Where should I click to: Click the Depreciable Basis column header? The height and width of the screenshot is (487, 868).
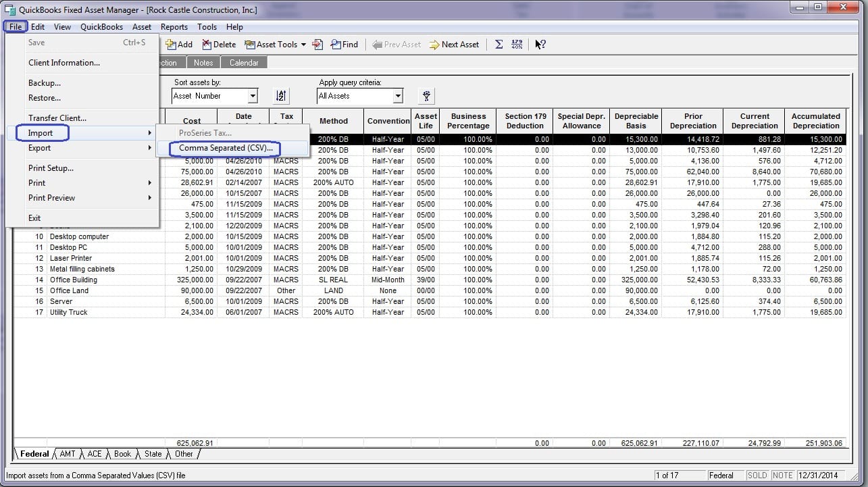pyautogui.click(x=636, y=121)
